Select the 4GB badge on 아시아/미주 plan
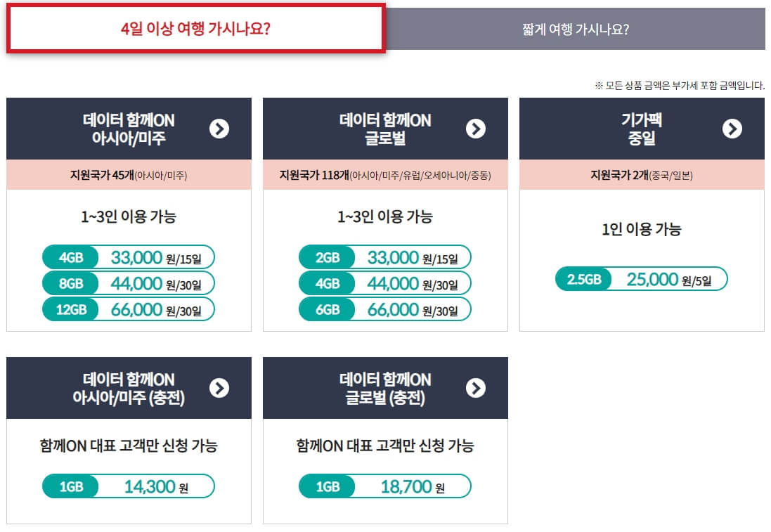 (x=72, y=257)
